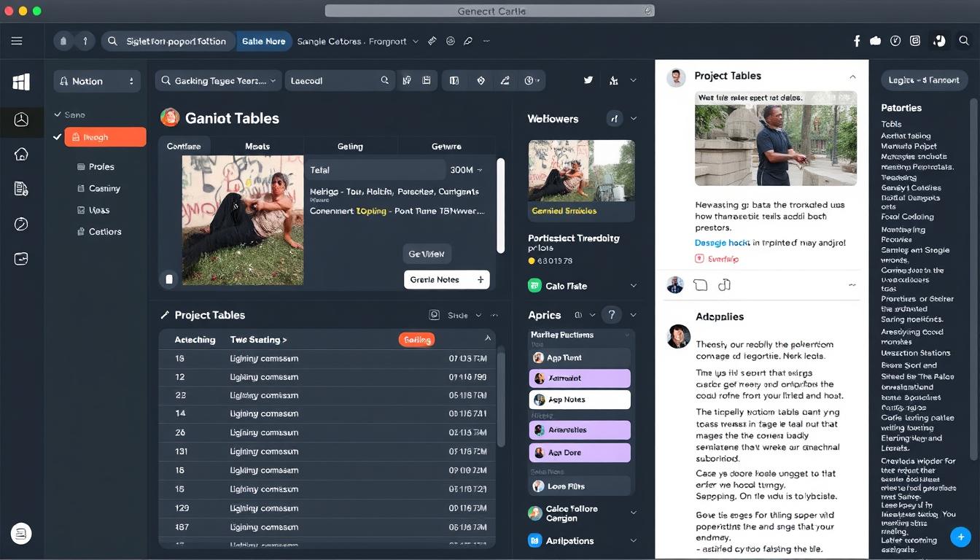Open the Gemied Sraicies thumbnail card
The image size is (980, 560).
click(x=581, y=181)
